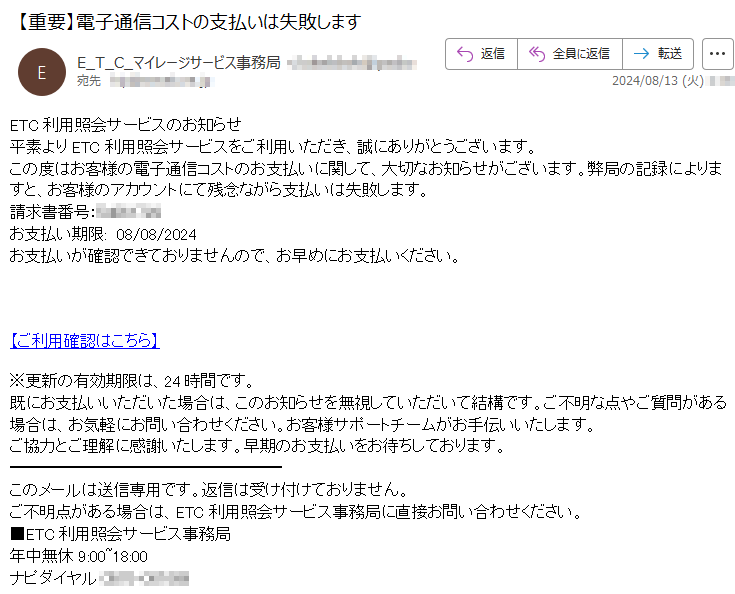735x594 pixels.
Task: Click the お支払い期限 date 08/08/2024
Action: 157,234
